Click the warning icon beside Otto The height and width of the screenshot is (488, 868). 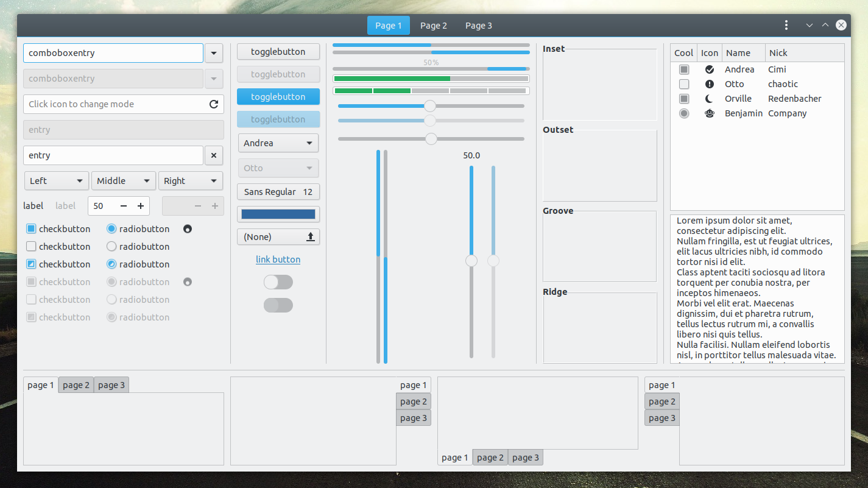(x=709, y=83)
